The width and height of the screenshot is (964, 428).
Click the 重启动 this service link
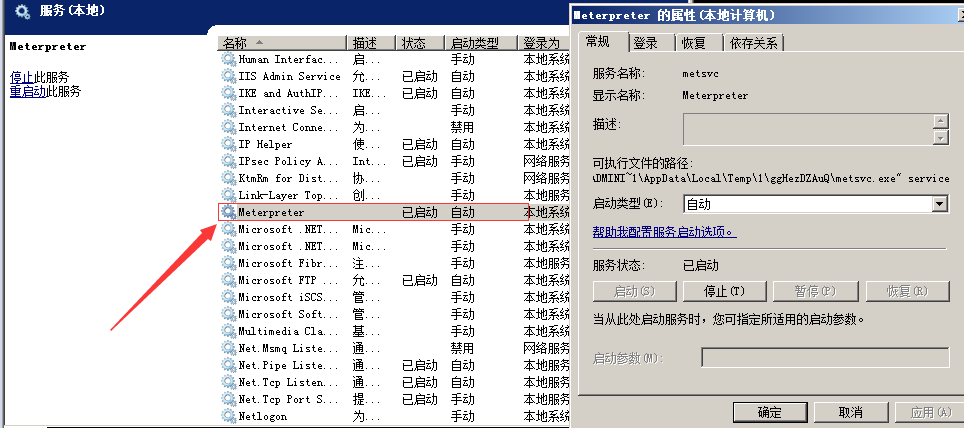pyautogui.click(x=25, y=91)
